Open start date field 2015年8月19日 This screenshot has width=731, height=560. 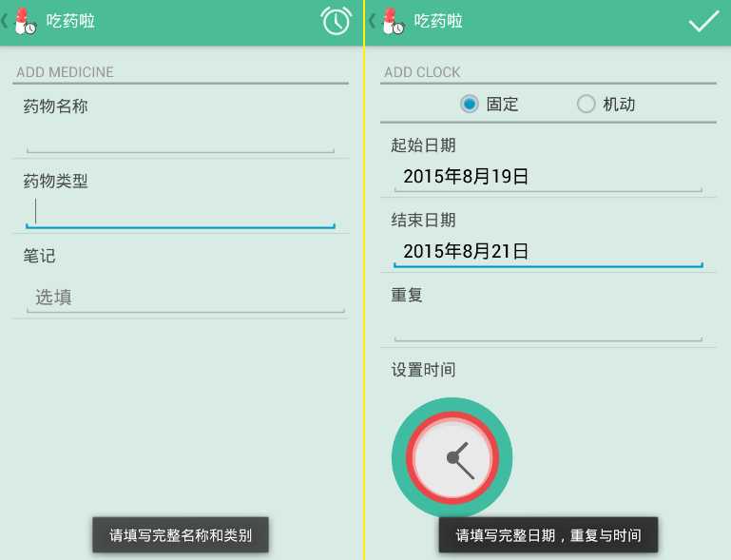[x=548, y=177]
